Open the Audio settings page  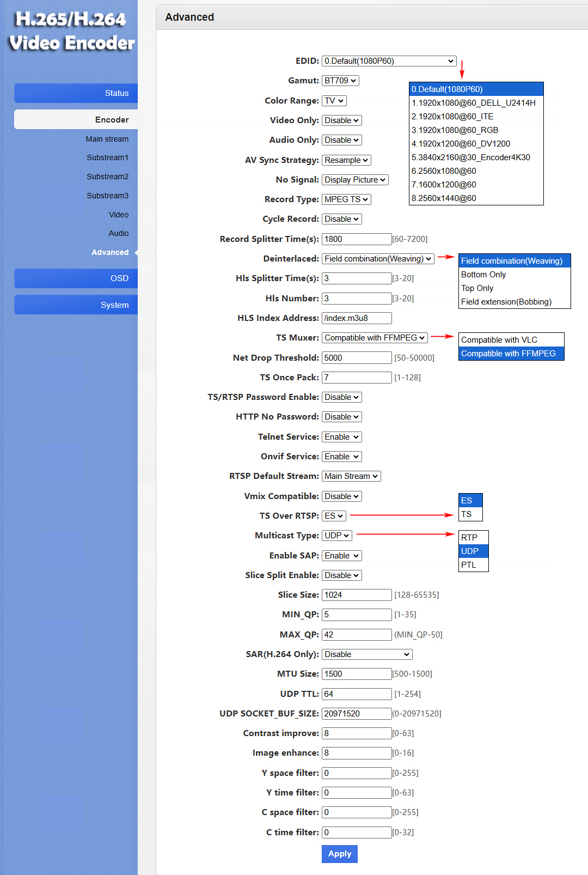[119, 233]
